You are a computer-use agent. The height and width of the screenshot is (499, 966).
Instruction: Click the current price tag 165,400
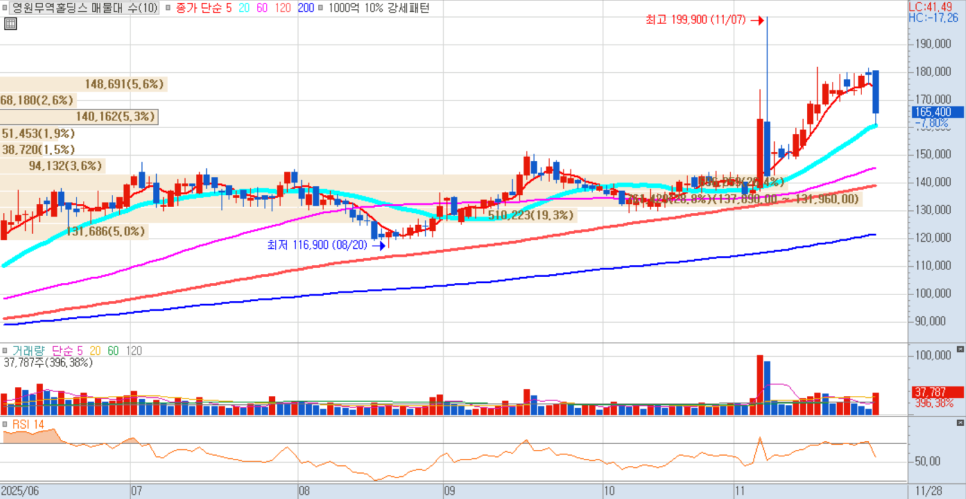[936, 112]
